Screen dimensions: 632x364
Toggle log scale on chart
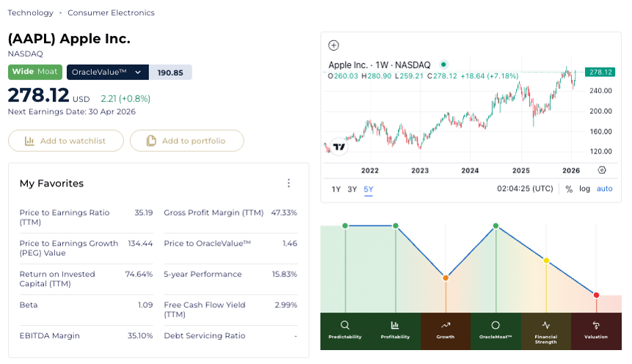coord(584,189)
